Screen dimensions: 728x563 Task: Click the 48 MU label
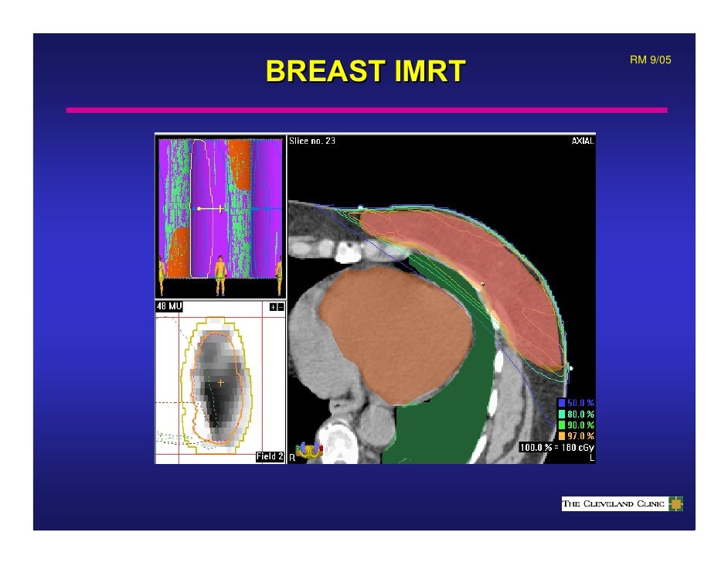pos(170,307)
